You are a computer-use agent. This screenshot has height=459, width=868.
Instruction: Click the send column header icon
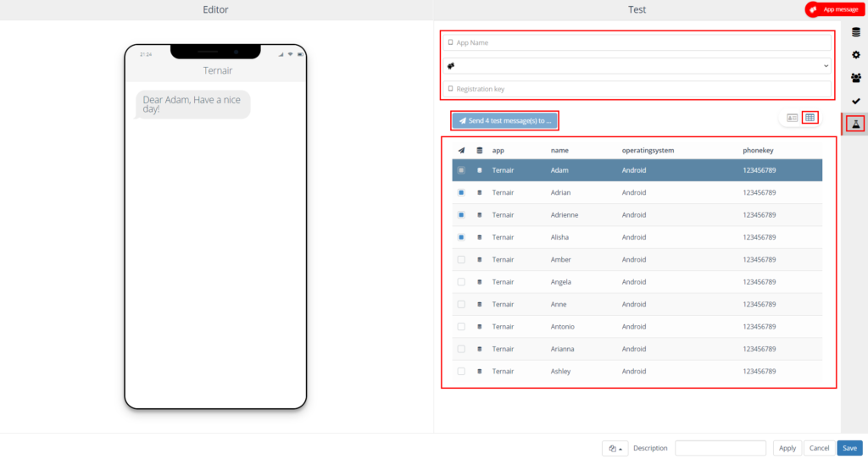click(x=461, y=151)
